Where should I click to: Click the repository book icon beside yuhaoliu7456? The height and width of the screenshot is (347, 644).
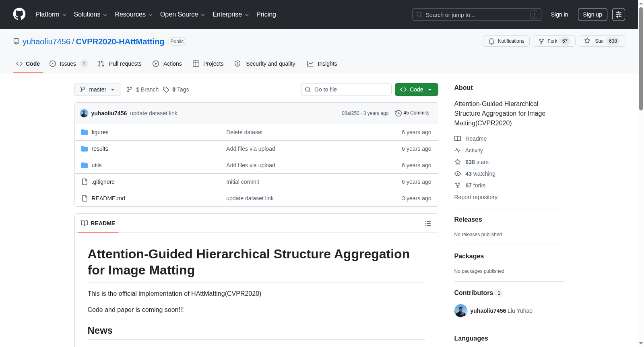16,42
